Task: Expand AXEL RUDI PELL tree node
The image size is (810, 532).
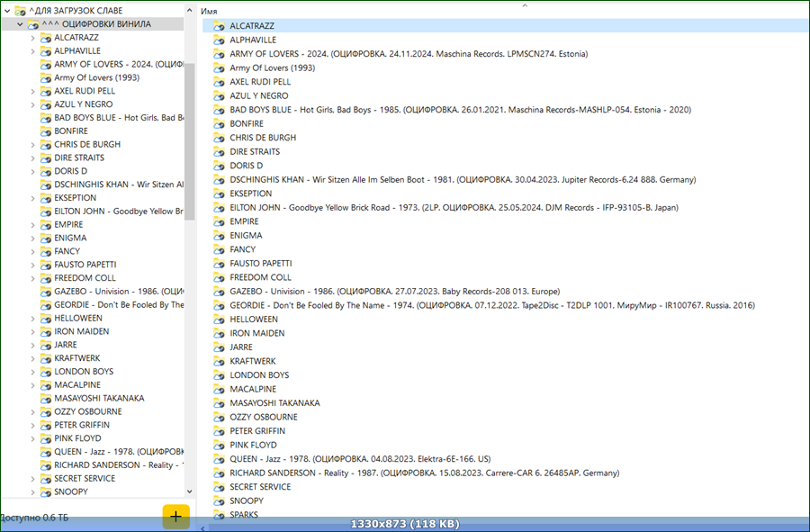Action: coord(33,91)
